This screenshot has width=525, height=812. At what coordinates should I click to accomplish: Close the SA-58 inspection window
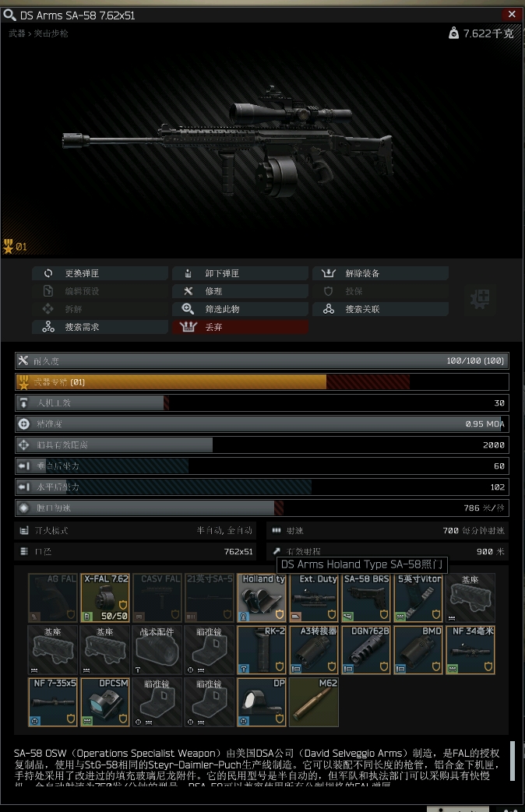[512, 14]
